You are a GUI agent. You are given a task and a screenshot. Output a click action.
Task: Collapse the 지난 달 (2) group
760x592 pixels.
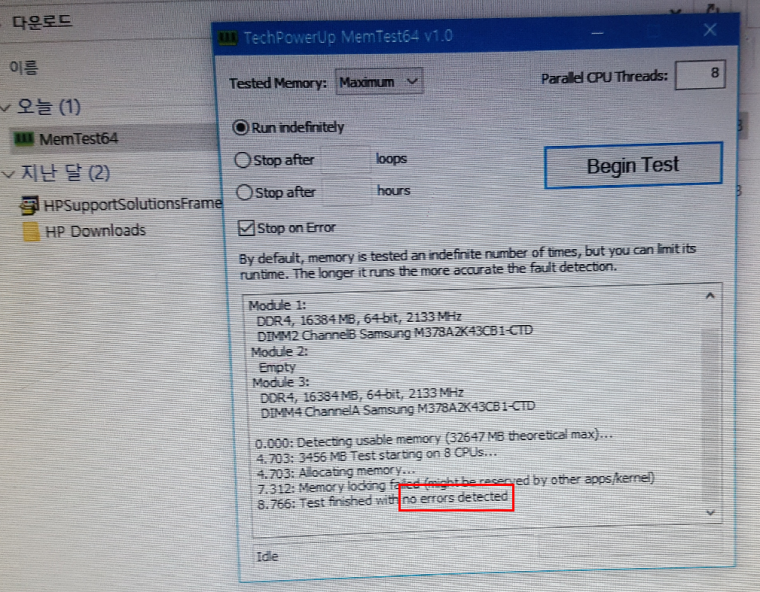tap(8, 174)
